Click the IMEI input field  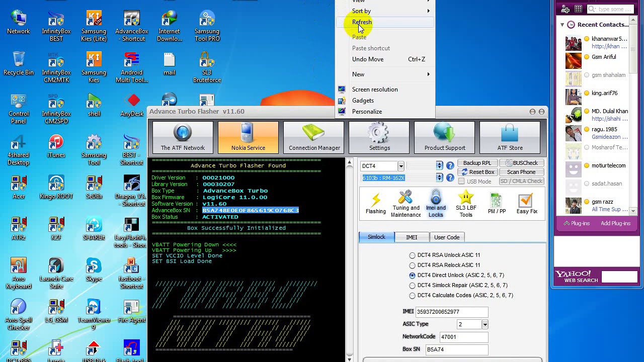pyautogui.click(x=451, y=312)
